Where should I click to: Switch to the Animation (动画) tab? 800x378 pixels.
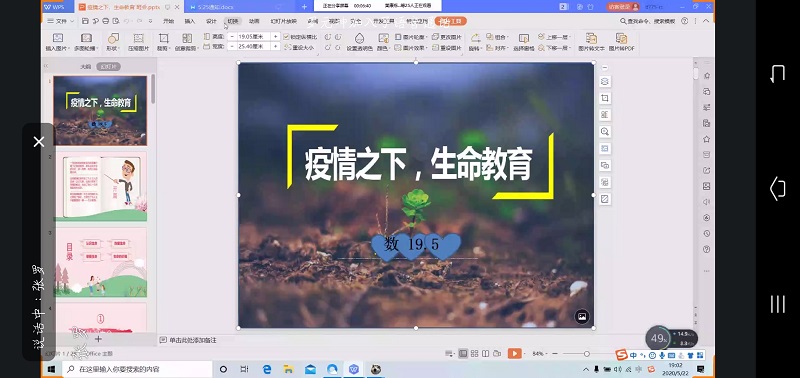pyautogui.click(x=254, y=21)
